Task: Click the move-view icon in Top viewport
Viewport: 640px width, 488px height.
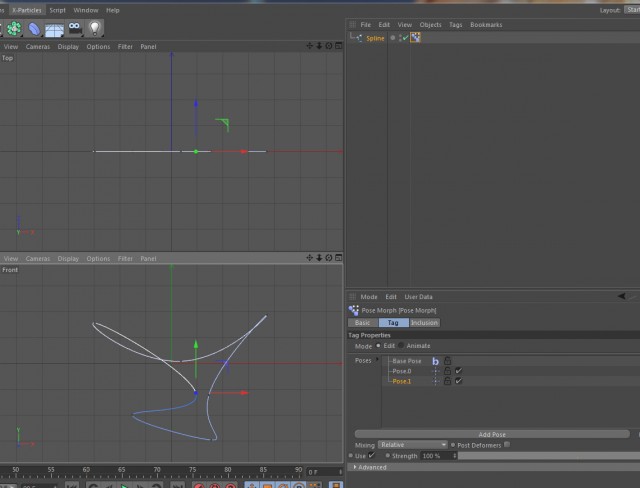Action: [x=309, y=46]
